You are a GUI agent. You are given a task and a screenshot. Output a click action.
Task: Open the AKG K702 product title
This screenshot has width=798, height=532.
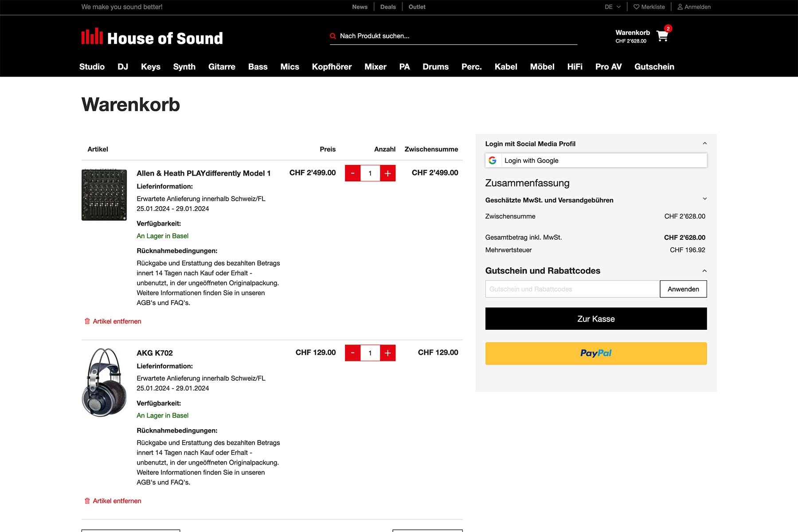click(x=155, y=353)
